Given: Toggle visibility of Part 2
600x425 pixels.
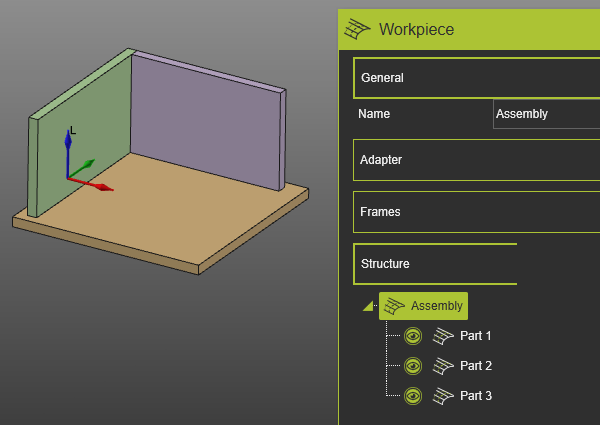Looking at the screenshot, I should pyautogui.click(x=413, y=367).
